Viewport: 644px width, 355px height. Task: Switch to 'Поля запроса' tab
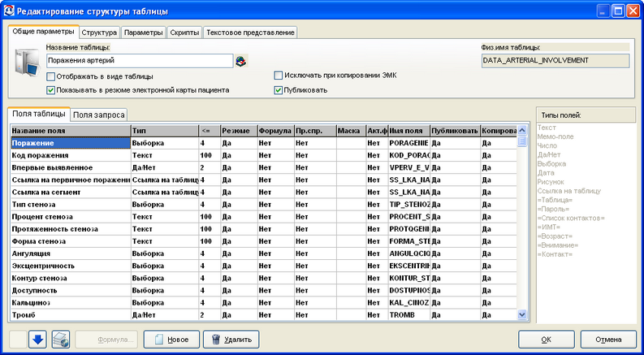click(x=98, y=115)
